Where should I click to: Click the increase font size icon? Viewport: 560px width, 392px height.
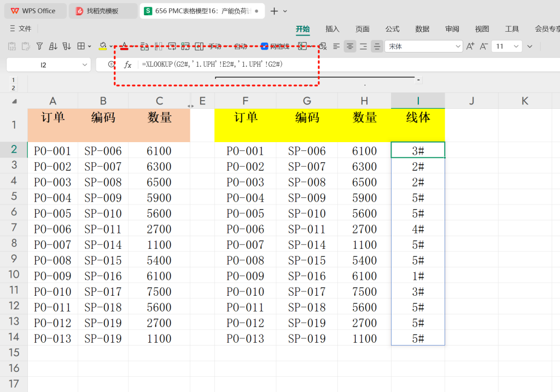click(x=470, y=46)
